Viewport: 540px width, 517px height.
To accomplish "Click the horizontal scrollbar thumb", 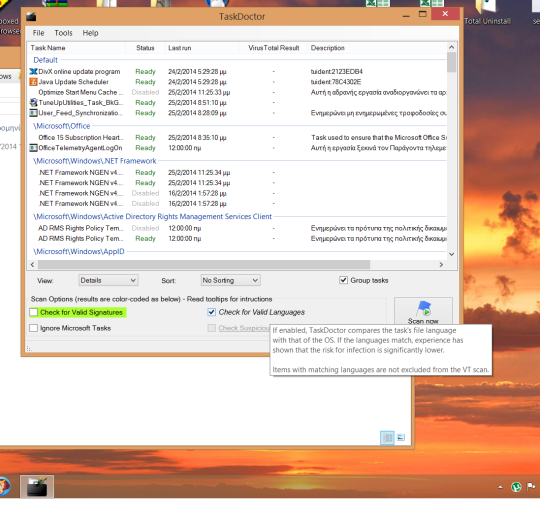I will [204, 265].
